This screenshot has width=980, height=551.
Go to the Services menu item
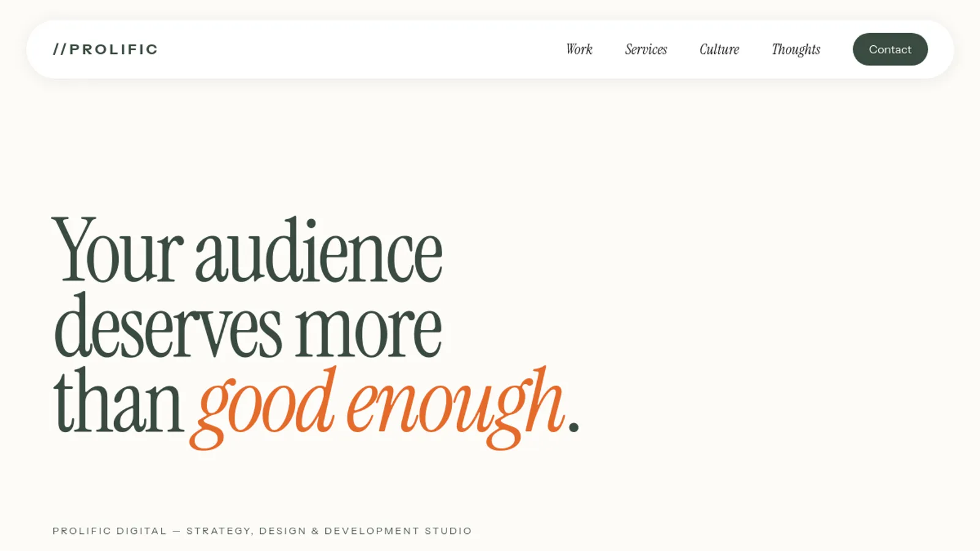pos(646,49)
